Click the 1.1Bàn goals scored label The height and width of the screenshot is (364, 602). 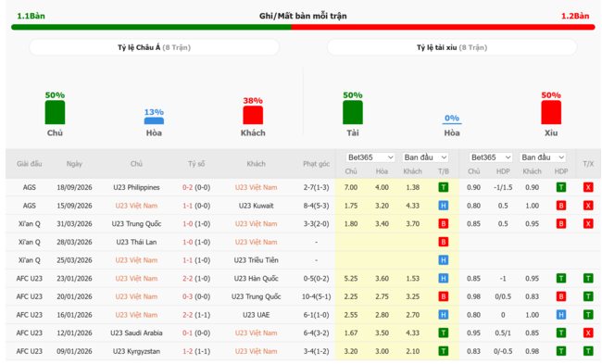click(31, 16)
